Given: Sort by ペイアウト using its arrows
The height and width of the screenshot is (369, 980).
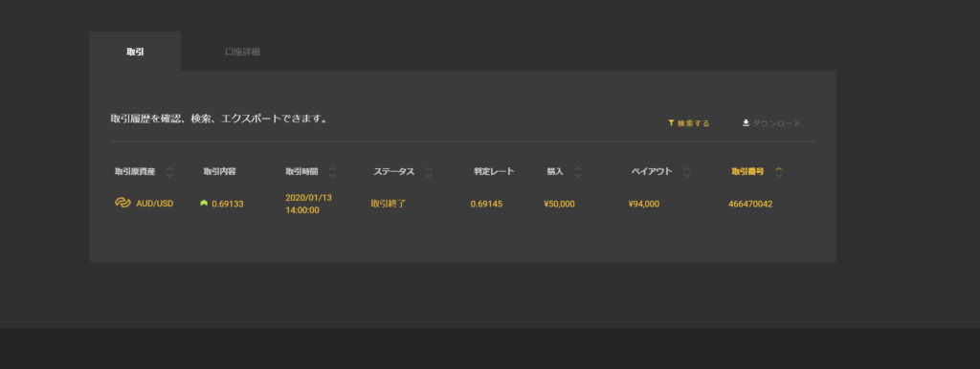Looking at the screenshot, I should 686,172.
